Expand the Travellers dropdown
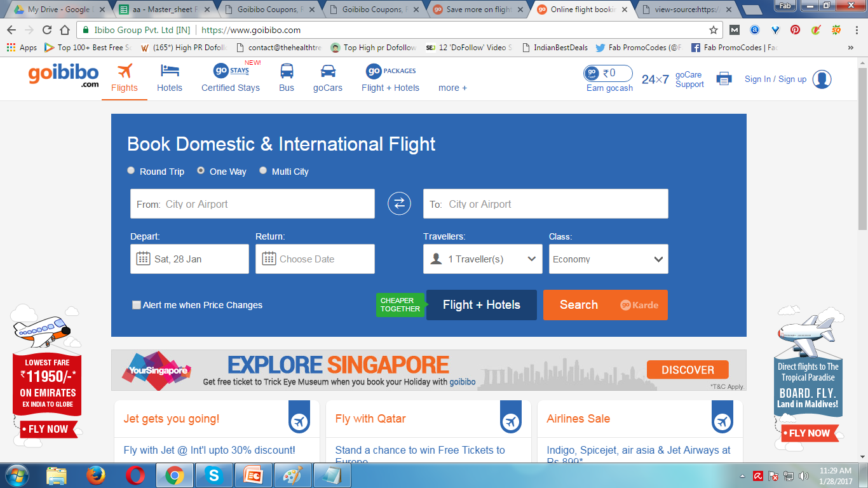The width and height of the screenshot is (868, 488). coord(483,259)
